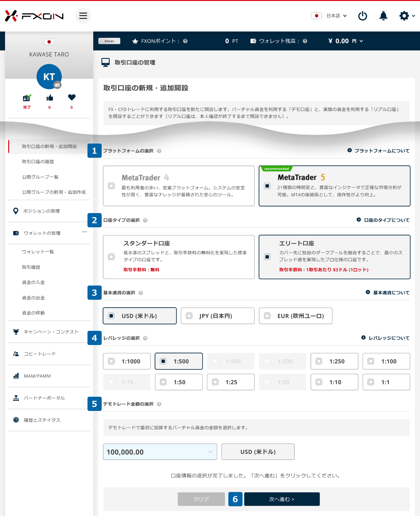Open the 日本語 language dropdown
The width and height of the screenshot is (420, 516).
pos(337,16)
